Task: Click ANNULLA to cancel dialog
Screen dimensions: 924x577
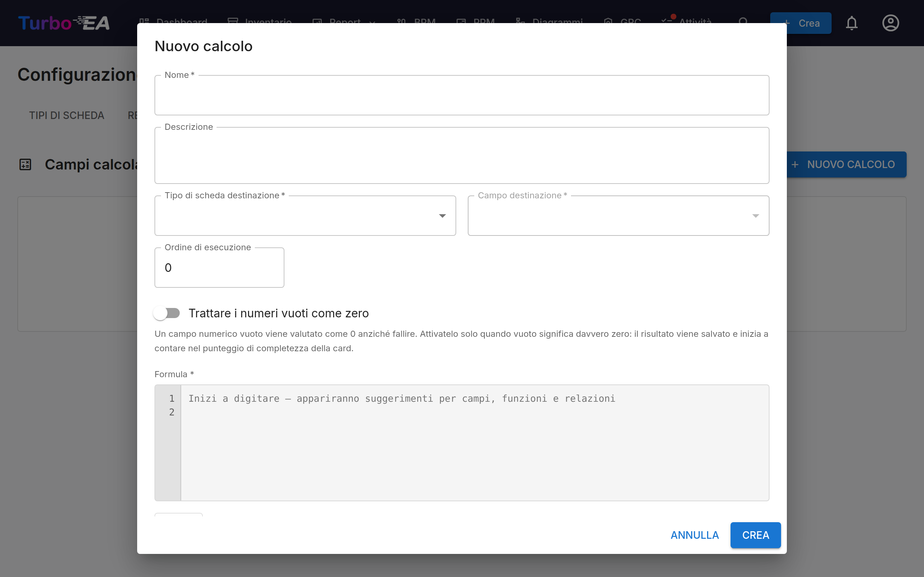Action: click(694, 535)
